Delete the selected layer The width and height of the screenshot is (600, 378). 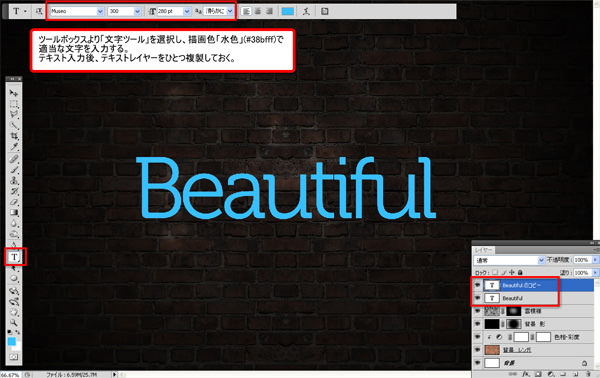pos(588,374)
